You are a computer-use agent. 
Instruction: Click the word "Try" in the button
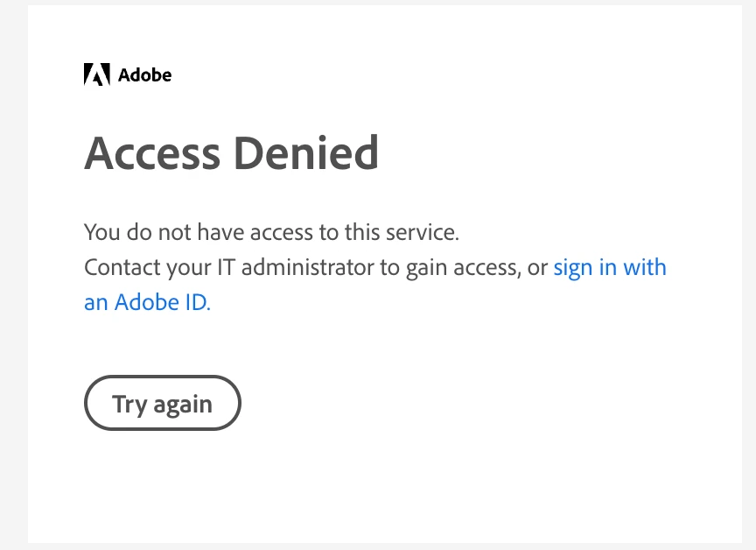tap(129, 404)
